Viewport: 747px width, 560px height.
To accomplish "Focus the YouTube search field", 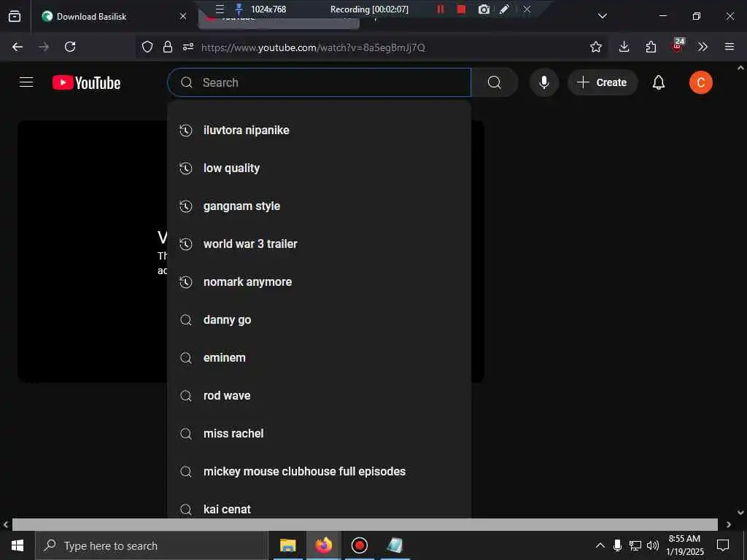I will pos(320,82).
